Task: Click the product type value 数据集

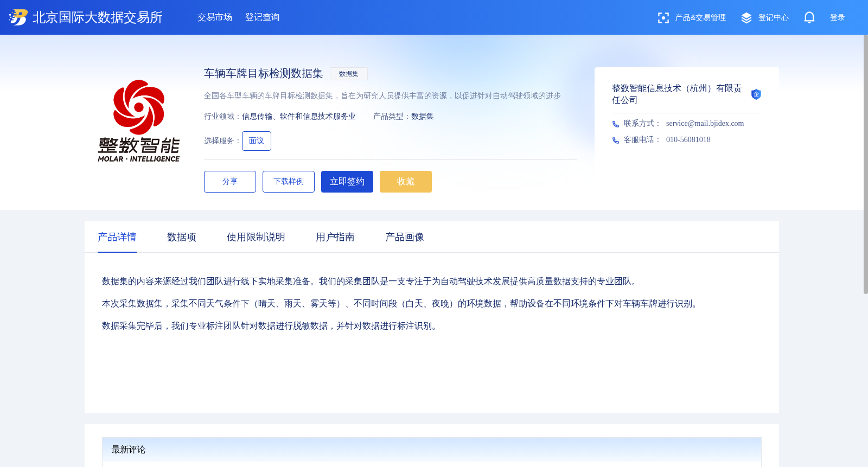Action: click(423, 117)
